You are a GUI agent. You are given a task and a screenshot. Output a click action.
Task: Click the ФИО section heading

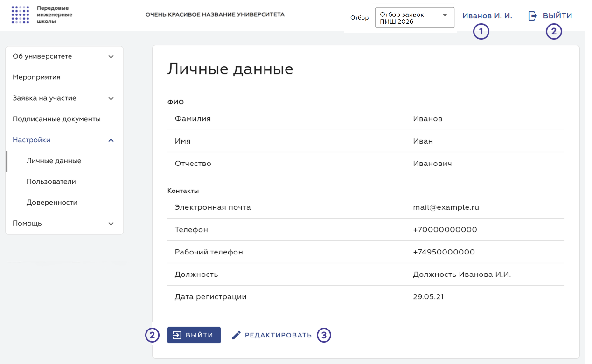175,103
